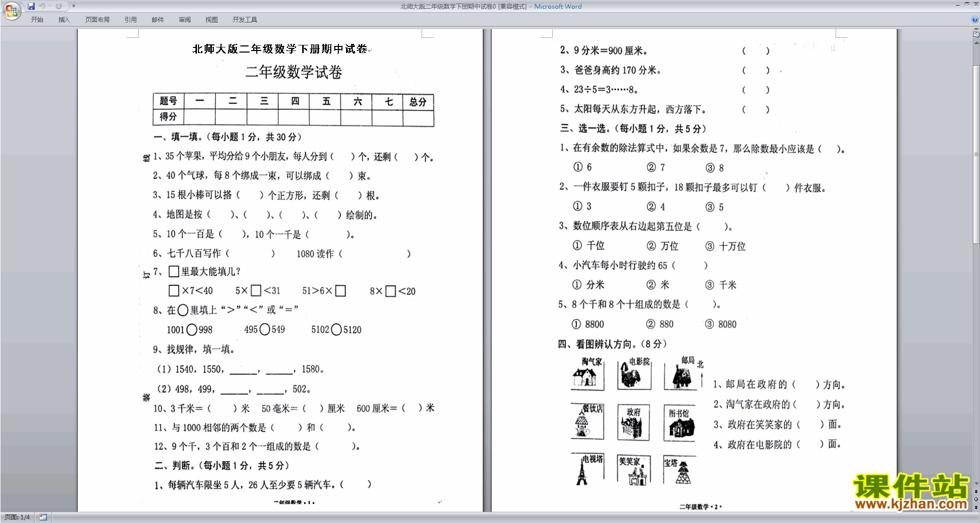Screen dimensions: 980x523
Task: Undo the last action in the Quick Access Toolbar
Action: [42, 6]
